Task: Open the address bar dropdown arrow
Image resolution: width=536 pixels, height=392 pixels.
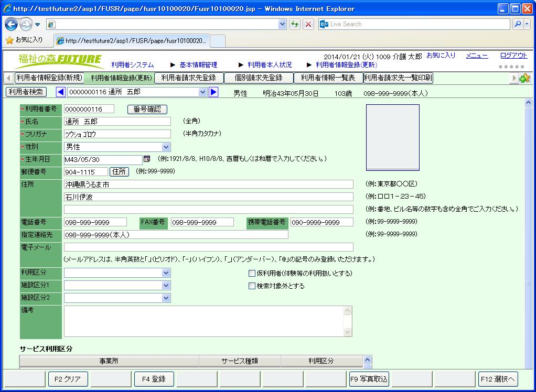Action: click(x=282, y=24)
